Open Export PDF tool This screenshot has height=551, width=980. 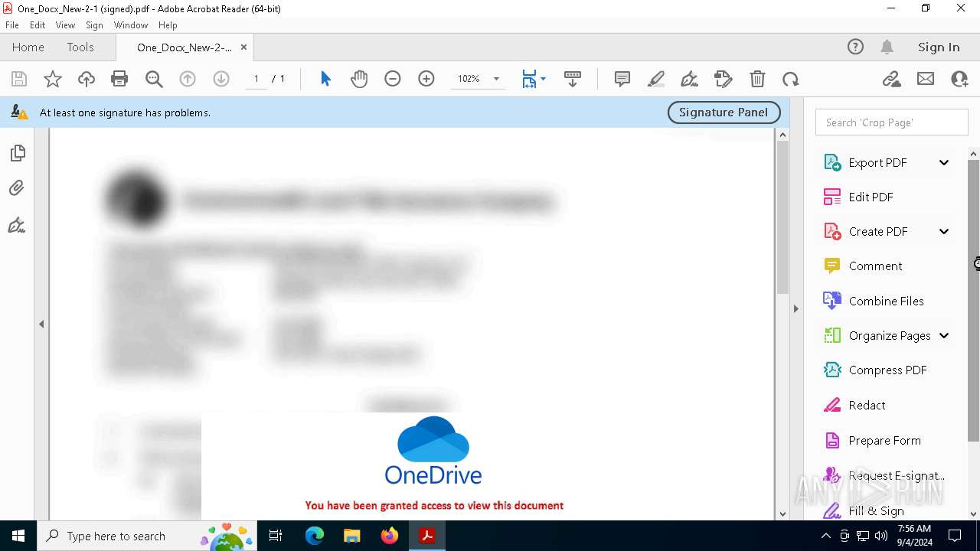[x=877, y=162]
